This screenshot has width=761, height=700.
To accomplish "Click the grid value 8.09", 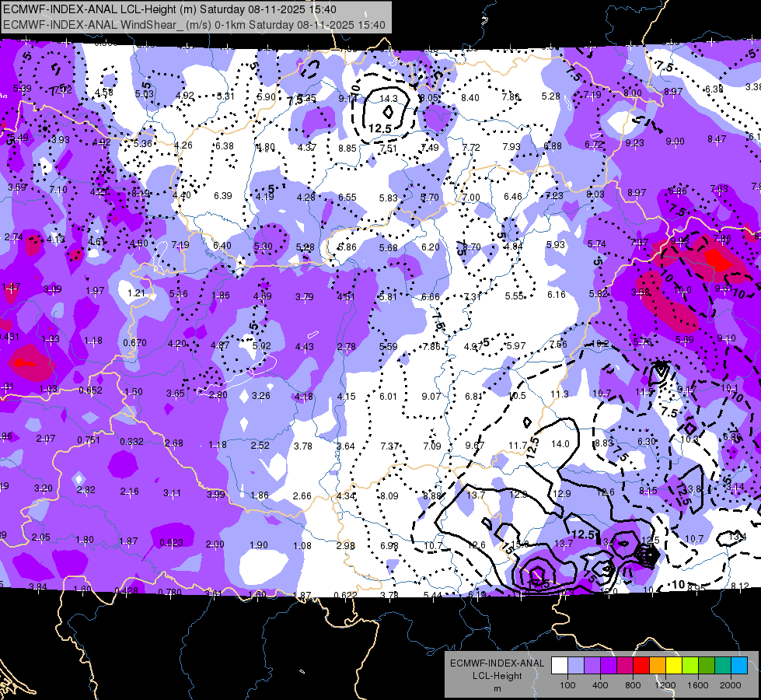I will 389,496.
